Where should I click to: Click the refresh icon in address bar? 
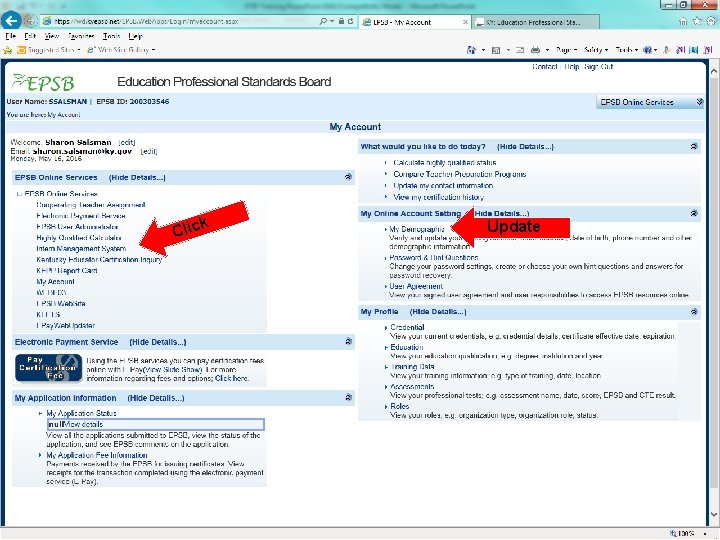tap(350, 21)
